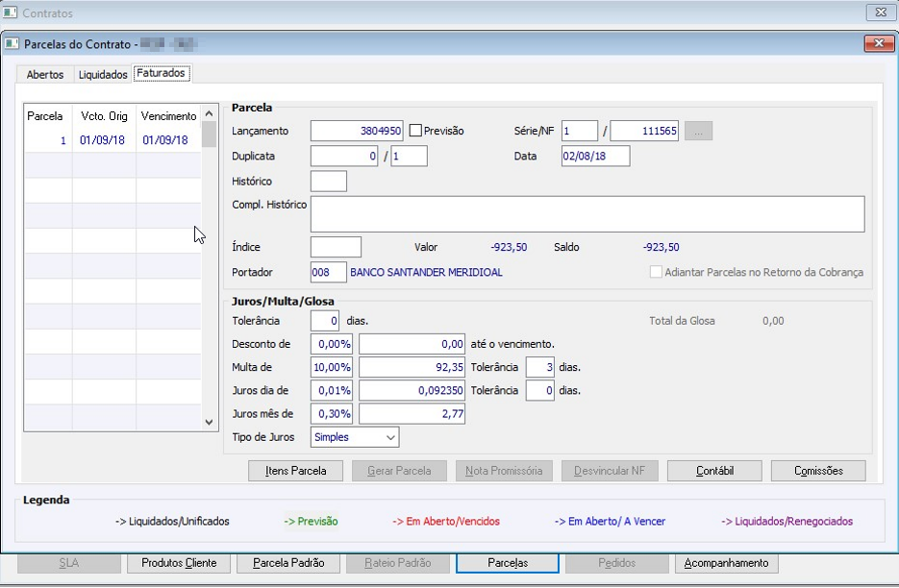This screenshot has width=899, height=588.
Task: Click the Contratos window title icon
Action: [12, 13]
